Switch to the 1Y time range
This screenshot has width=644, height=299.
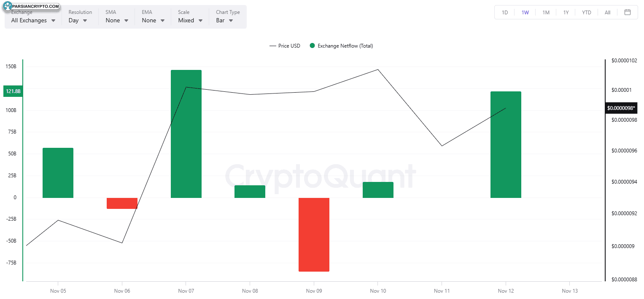click(566, 12)
